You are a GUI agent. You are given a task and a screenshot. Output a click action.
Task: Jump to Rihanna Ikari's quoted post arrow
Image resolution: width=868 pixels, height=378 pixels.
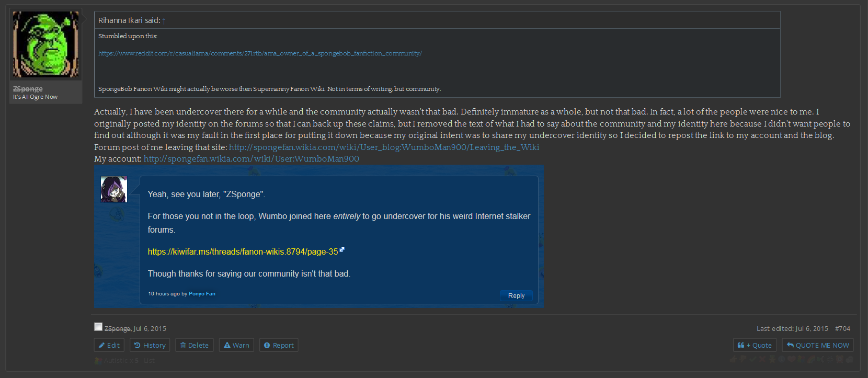click(x=164, y=21)
